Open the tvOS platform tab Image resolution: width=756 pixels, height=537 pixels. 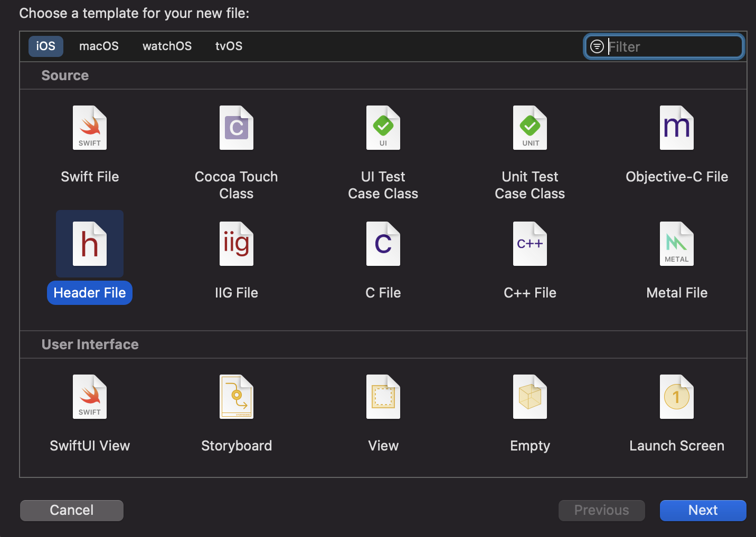tap(229, 46)
